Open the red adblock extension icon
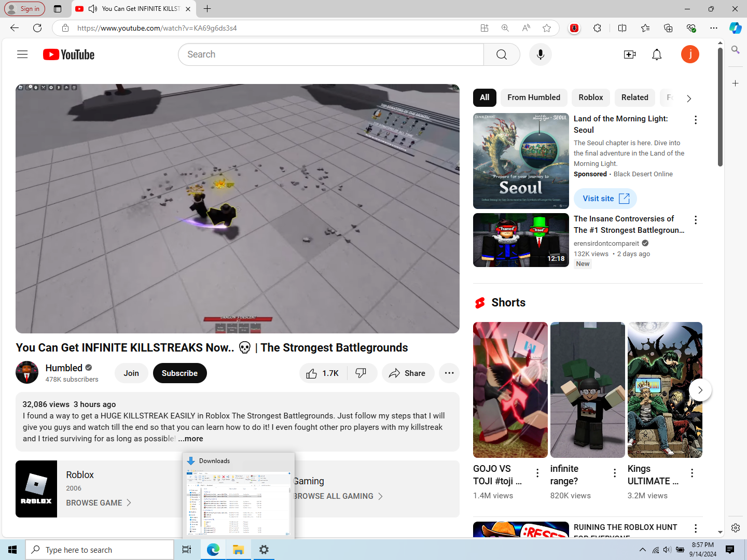This screenshot has height=560, width=747. tap(574, 28)
